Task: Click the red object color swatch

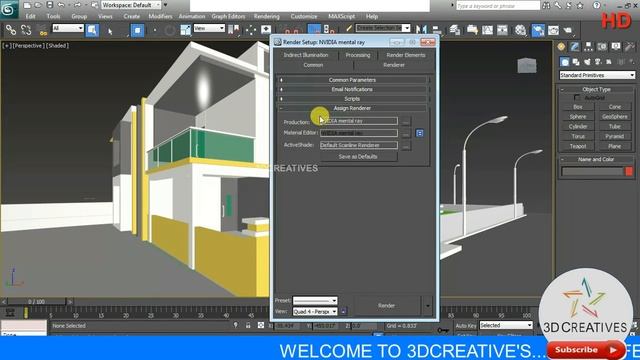Action: point(629,171)
